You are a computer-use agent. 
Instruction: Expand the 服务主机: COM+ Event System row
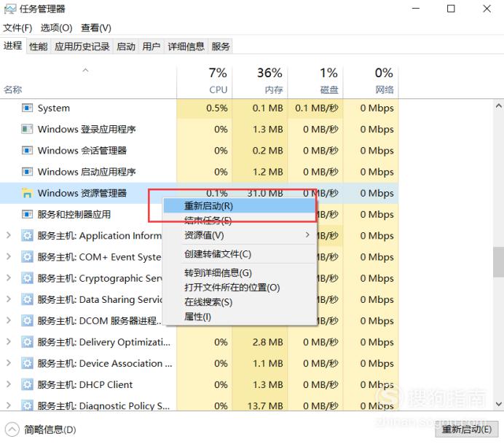[9, 256]
